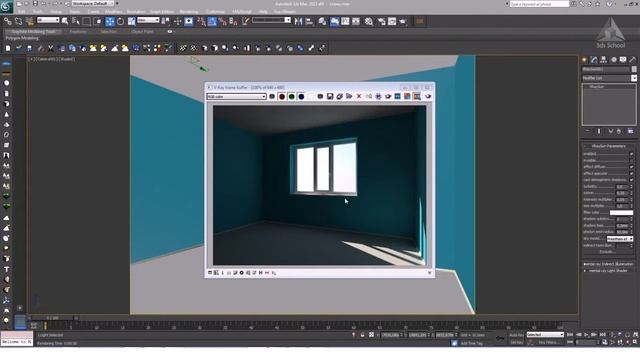
Task: Click the Select and Link tool
Action: 8,21
